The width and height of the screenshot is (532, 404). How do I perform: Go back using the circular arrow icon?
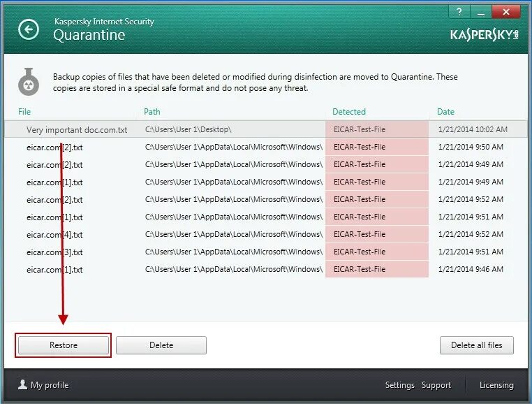29,29
